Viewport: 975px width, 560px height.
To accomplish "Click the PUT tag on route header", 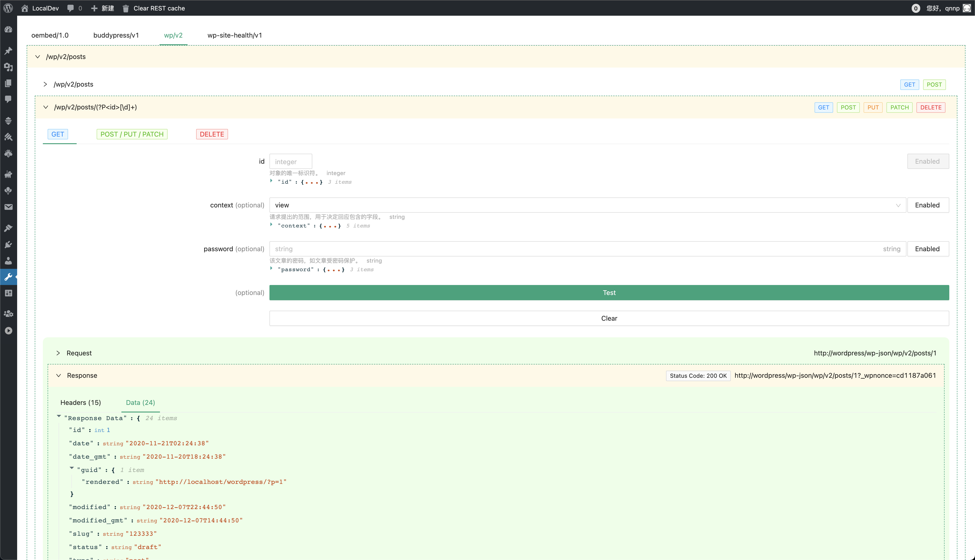I will 873,107.
